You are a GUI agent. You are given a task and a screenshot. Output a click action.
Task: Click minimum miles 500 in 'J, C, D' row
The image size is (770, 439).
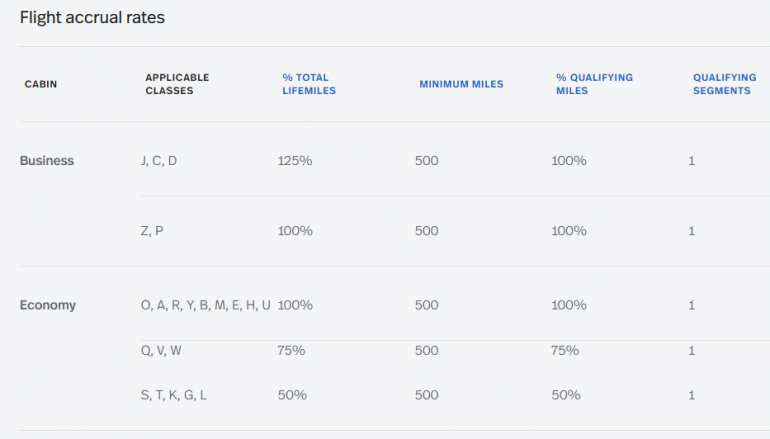coord(426,160)
